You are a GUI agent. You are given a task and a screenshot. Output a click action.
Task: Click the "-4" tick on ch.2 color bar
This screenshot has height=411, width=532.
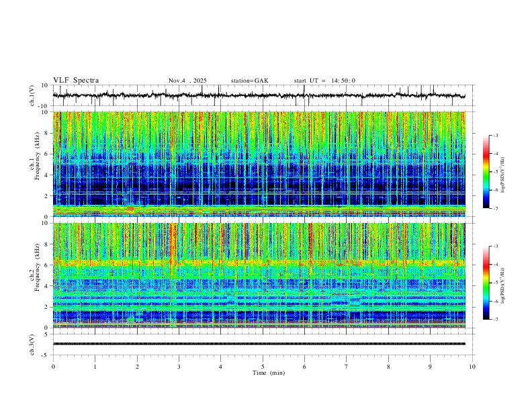tap(495, 265)
